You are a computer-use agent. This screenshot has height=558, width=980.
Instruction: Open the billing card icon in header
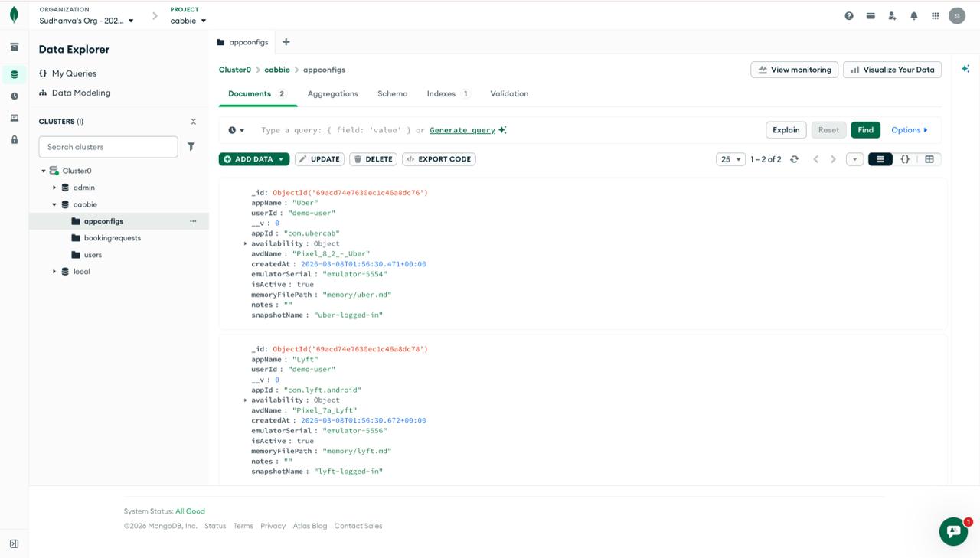coord(871,15)
